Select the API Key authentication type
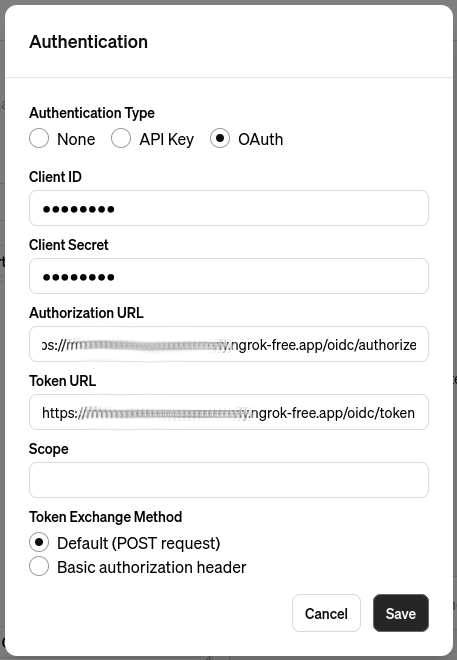Viewport: 457px width, 660px height. [121, 138]
